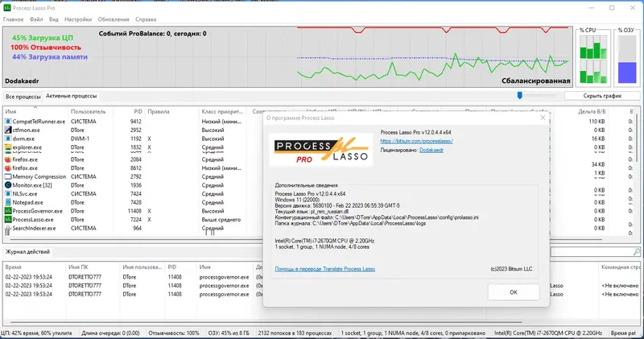644x339 pixels.
Task: Sort processes by Имя column header
Action: click(x=35, y=111)
